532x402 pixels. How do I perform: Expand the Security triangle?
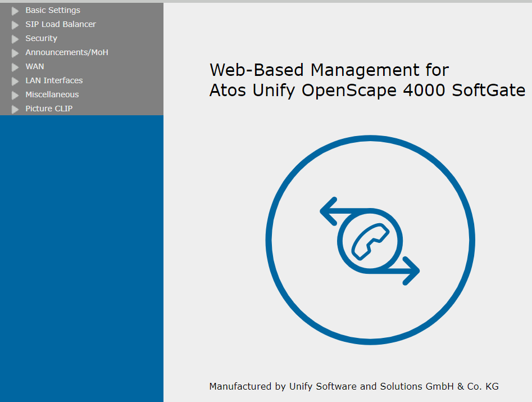pos(15,39)
